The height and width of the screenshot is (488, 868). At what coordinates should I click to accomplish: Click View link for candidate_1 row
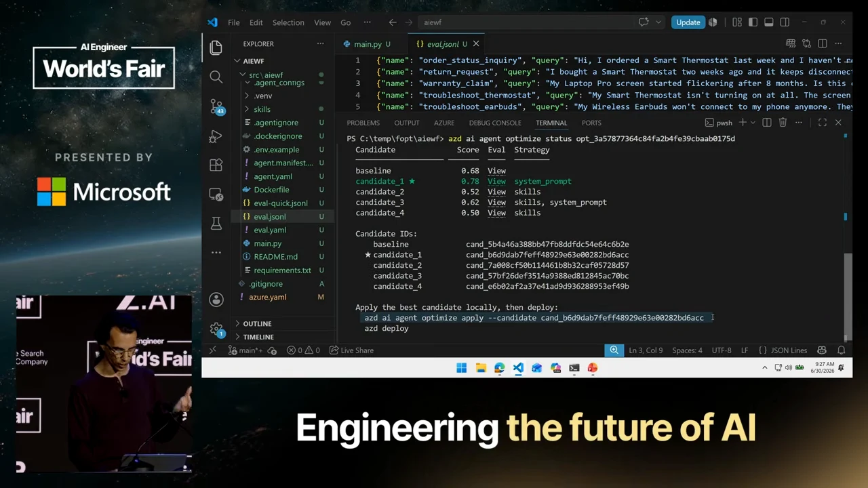click(496, 182)
